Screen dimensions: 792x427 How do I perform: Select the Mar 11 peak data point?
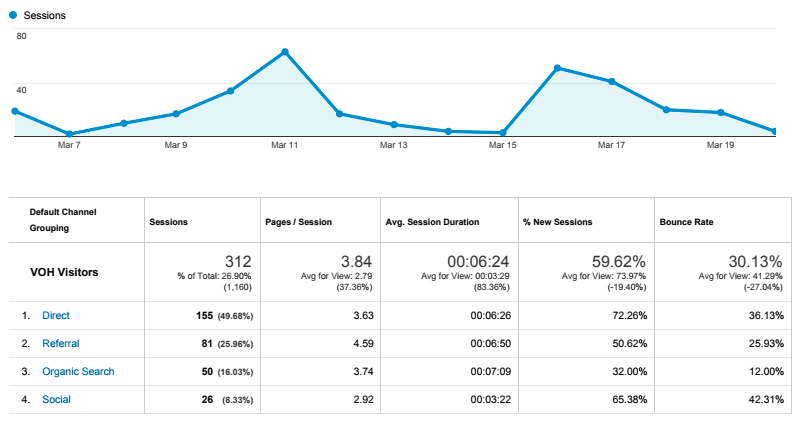pyautogui.click(x=285, y=52)
